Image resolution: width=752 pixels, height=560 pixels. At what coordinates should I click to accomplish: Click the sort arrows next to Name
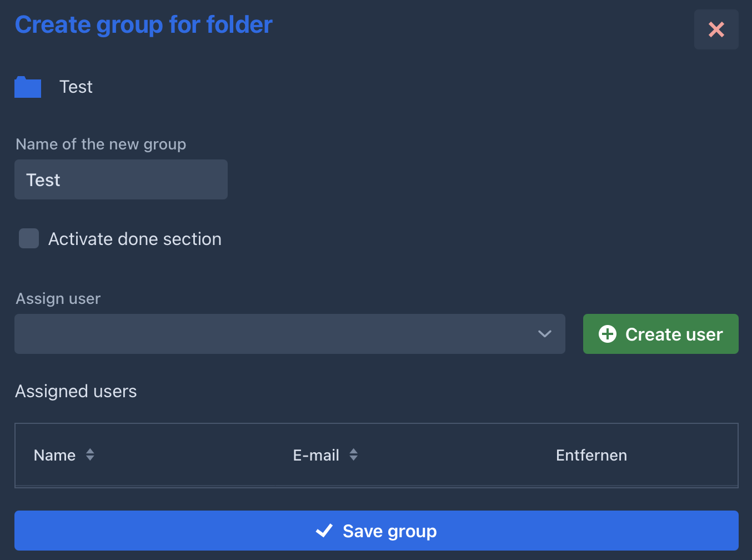[90, 455]
